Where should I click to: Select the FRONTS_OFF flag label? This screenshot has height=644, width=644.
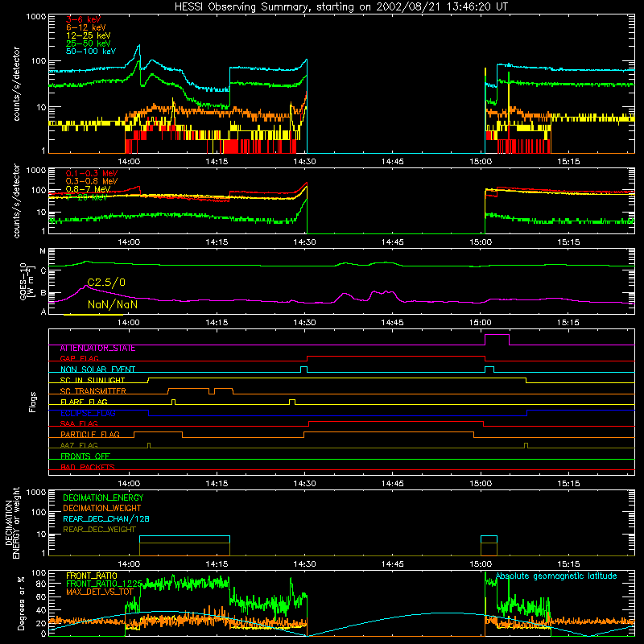85,456
